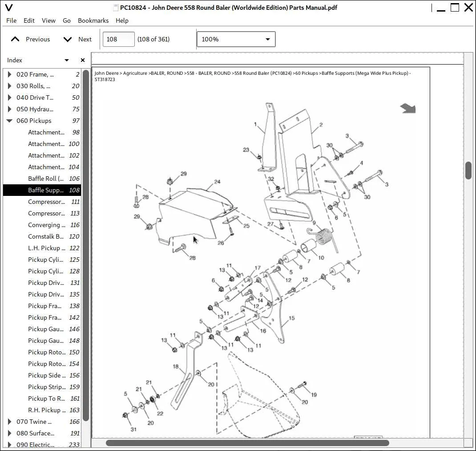476x451 pixels.
Task: Open the View menu
Action: (48, 20)
